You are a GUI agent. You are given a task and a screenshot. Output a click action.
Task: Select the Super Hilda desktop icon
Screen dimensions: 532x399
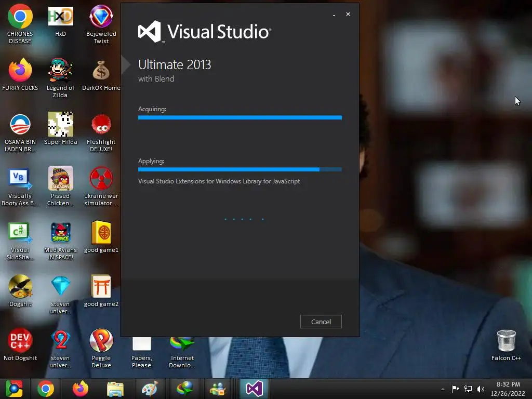pyautogui.click(x=60, y=129)
